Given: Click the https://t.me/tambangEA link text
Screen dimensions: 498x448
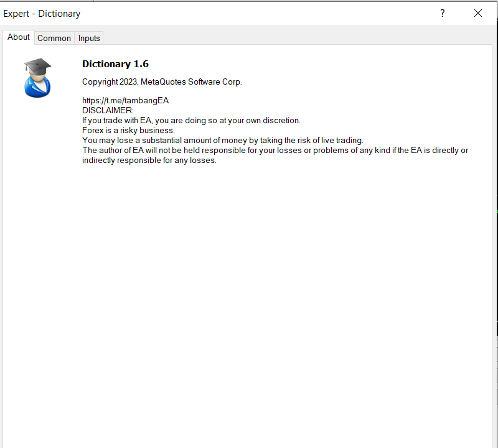Looking at the screenshot, I should tap(126, 101).
